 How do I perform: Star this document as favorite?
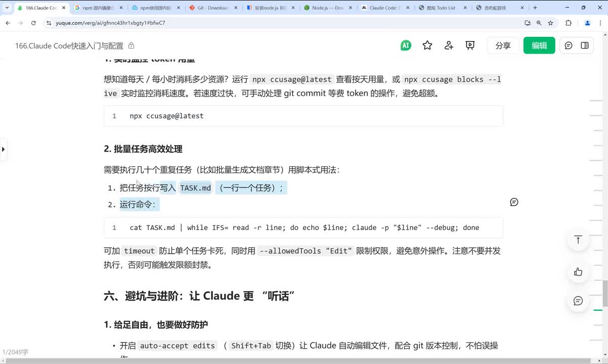click(x=427, y=45)
